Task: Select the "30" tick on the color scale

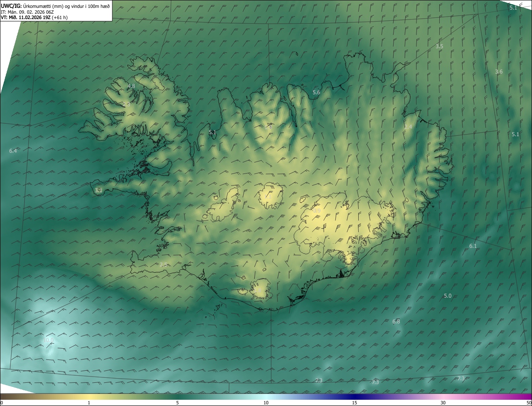Action: click(443, 403)
